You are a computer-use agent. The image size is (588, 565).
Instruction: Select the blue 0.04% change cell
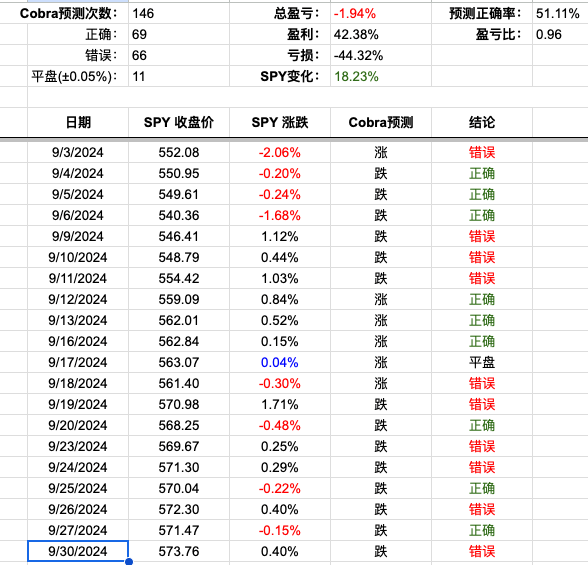click(x=280, y=362)
